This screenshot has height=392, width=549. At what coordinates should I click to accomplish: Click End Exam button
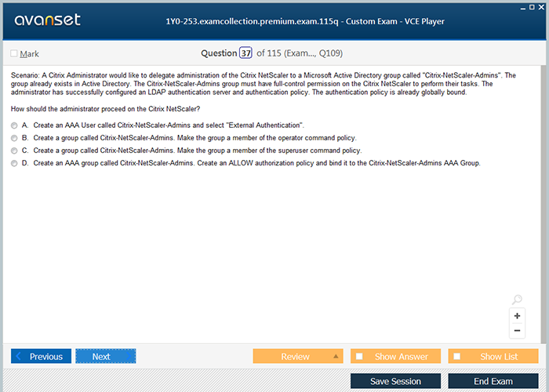pos(493,381)
